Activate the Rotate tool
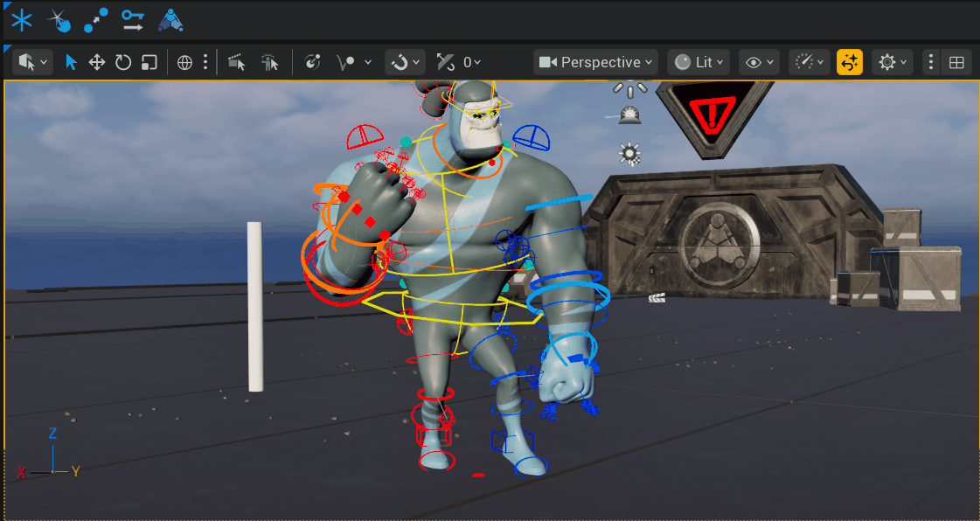 [123, 62]
